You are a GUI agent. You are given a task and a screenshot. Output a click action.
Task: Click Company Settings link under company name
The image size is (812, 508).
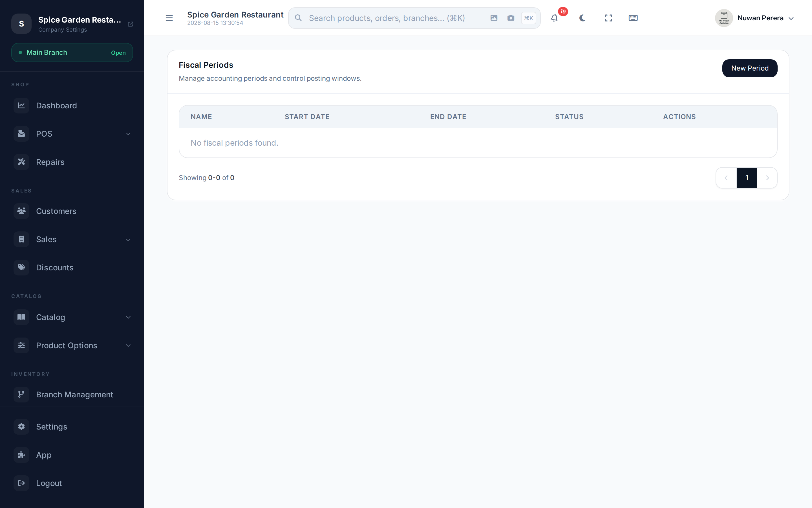[62, 30]
